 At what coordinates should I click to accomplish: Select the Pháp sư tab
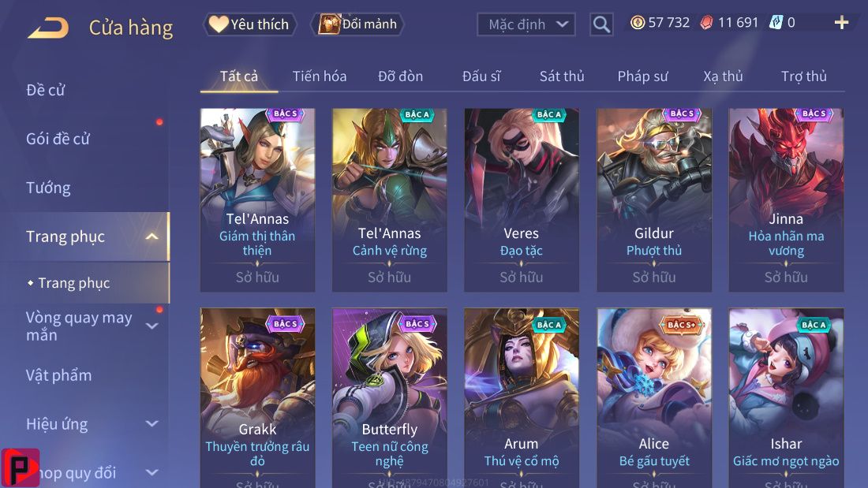tap(642, 76)
